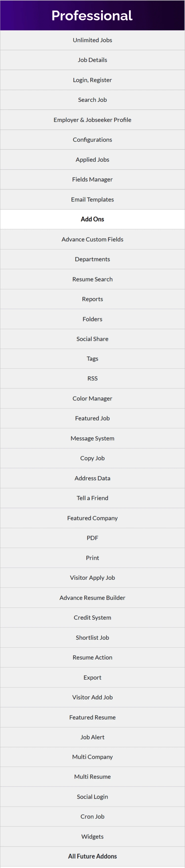Open the Login, Register feature row
The image size is (185, 868).
click(x=92, y=80)
